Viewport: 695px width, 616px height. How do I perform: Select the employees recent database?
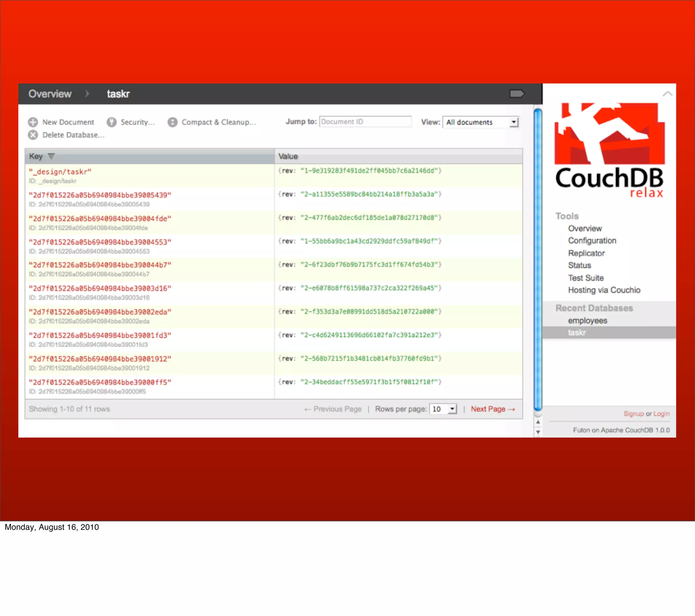(x=587, y=321)
